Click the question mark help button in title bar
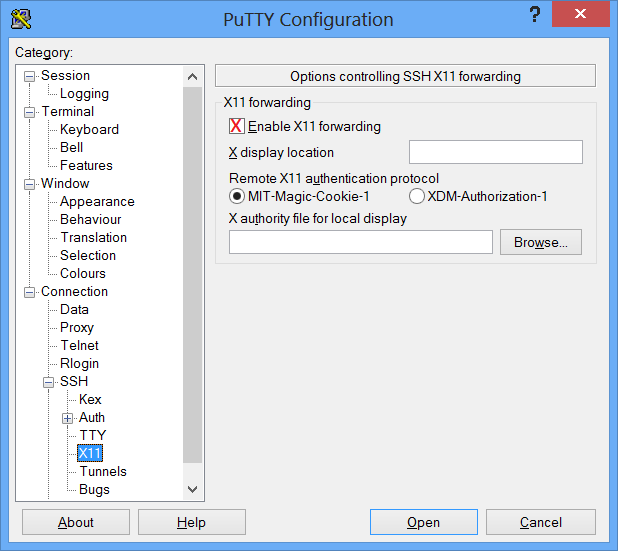This screenshot has height=551, width=618. (534, 15)
